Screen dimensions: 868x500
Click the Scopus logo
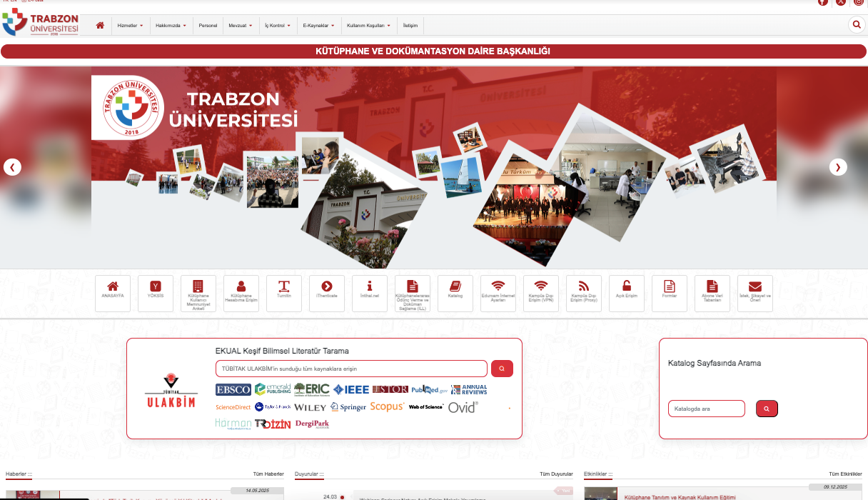387,406
